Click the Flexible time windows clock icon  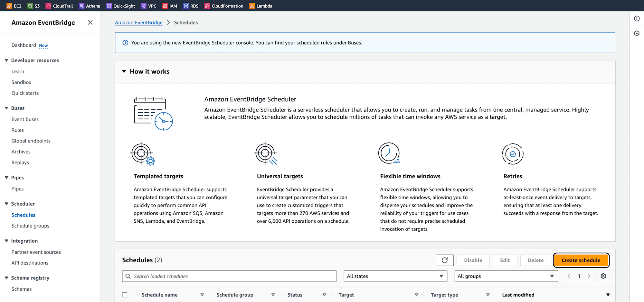pyautogui.click(x=389, y=153)
